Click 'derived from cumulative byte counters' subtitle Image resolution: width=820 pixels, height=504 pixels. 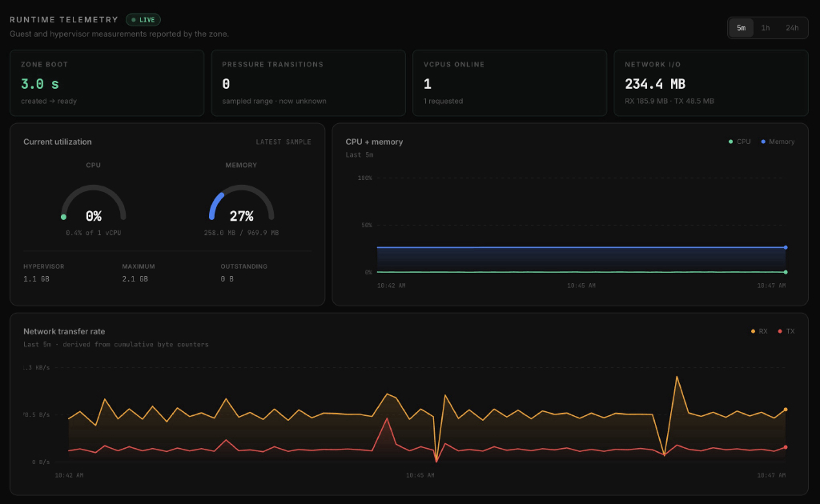[x=135, y=345]
